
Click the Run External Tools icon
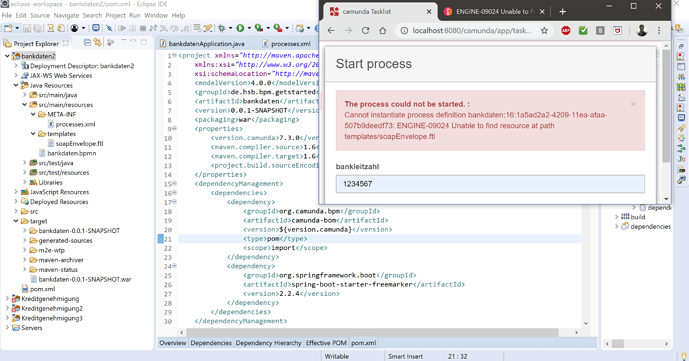pyautogui.click(x=278, y=28)
